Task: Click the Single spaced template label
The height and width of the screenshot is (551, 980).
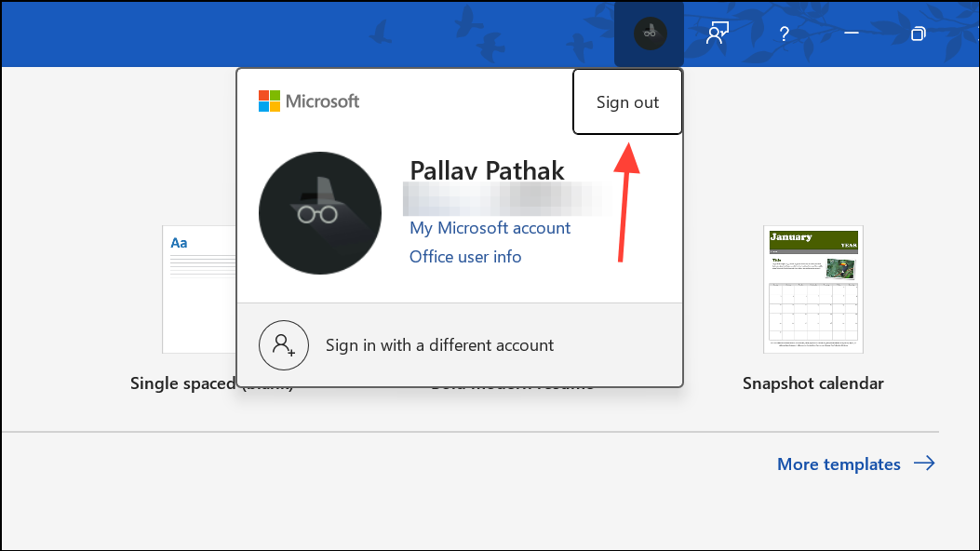Action: point(181,383)
